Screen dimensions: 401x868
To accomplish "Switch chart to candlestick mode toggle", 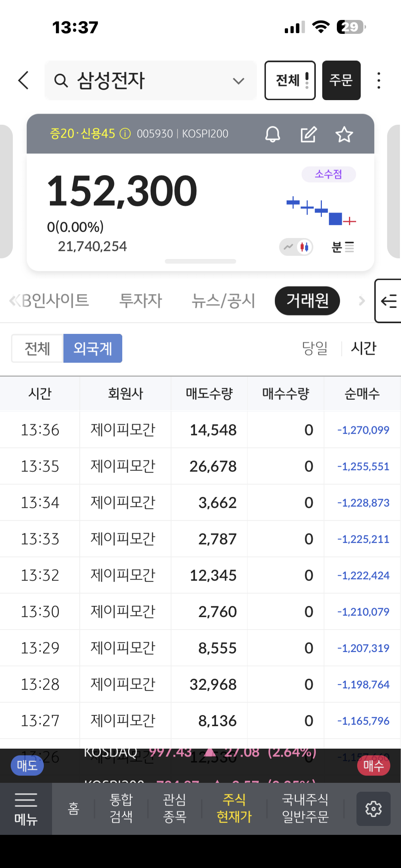I will (304, 247).
